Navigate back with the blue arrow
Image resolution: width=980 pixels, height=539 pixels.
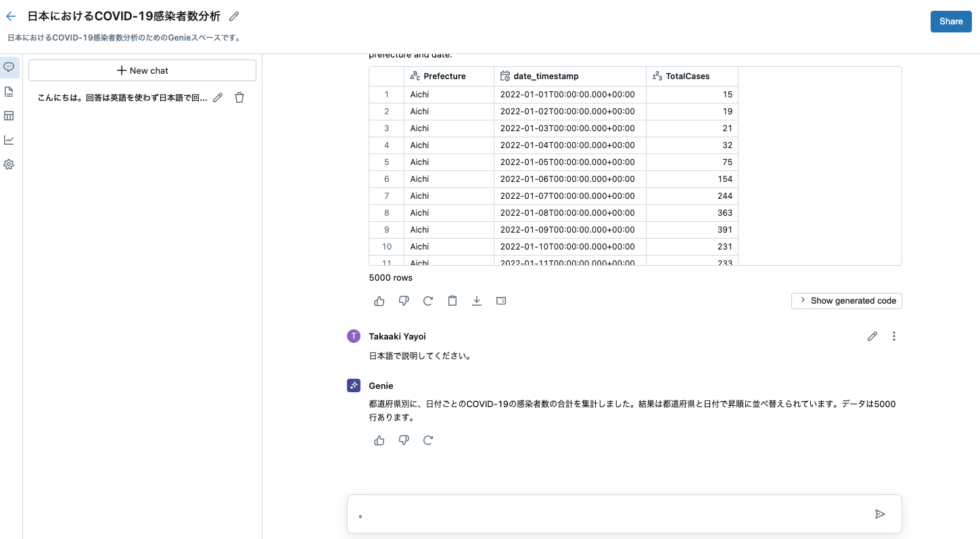tap(10, 16)
